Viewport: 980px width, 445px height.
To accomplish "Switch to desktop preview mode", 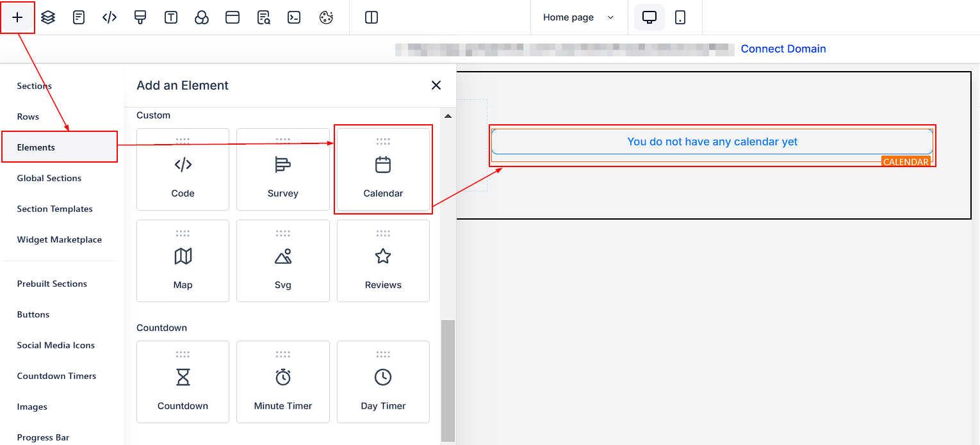I will [x=649, y=17].
